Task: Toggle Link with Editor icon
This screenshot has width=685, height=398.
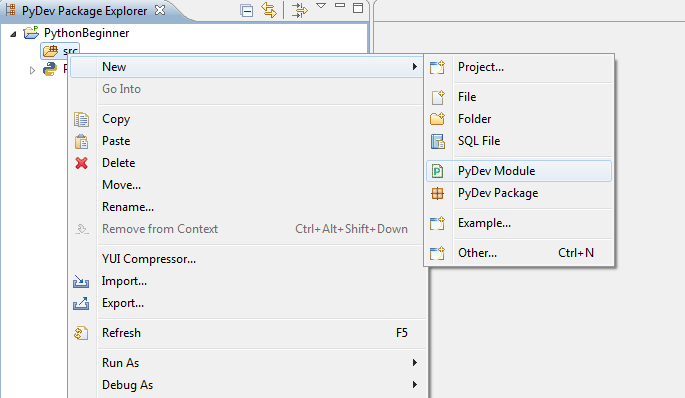Action: point(269,10)
